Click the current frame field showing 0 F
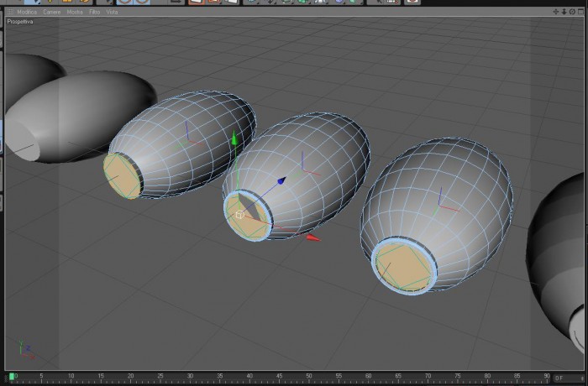The height and width of the screenshot is (386, 588). (x=568, y=378)
